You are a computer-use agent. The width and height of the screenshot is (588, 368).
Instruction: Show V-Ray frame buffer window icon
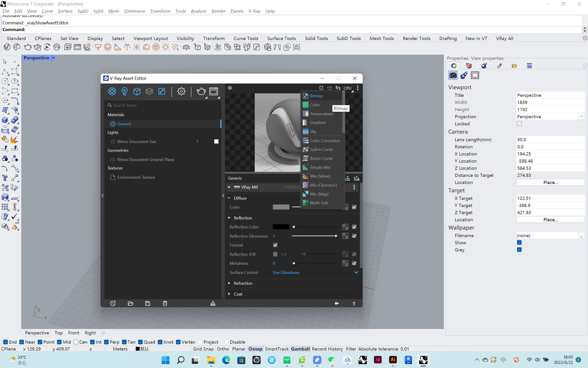pos(214,92)
